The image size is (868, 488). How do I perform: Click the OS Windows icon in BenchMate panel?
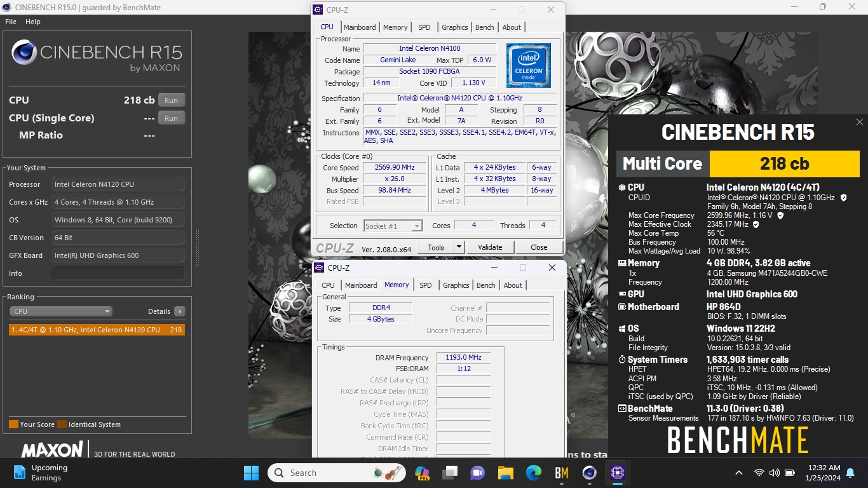pyautogui.click(x=622, y=329)
